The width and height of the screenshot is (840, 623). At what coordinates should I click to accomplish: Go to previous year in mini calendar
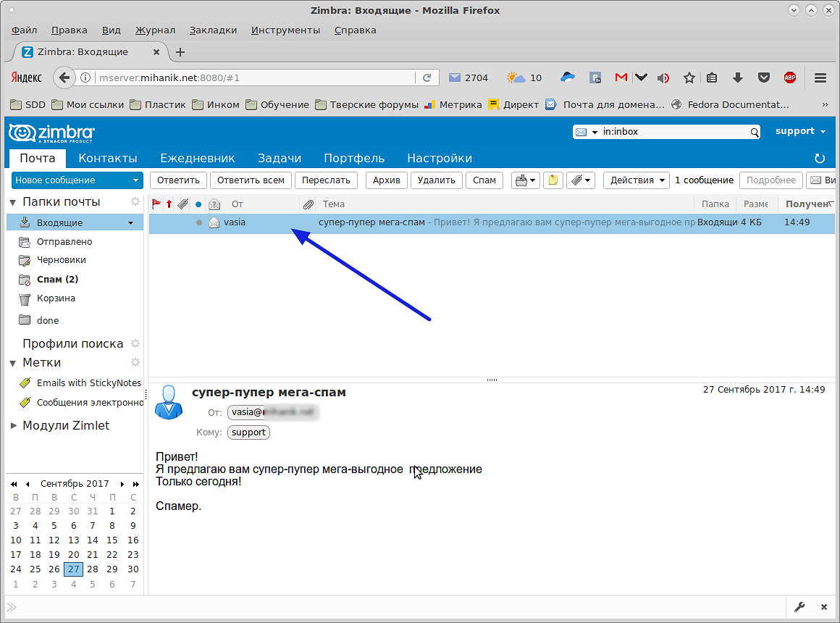click(x=14, y=484)
